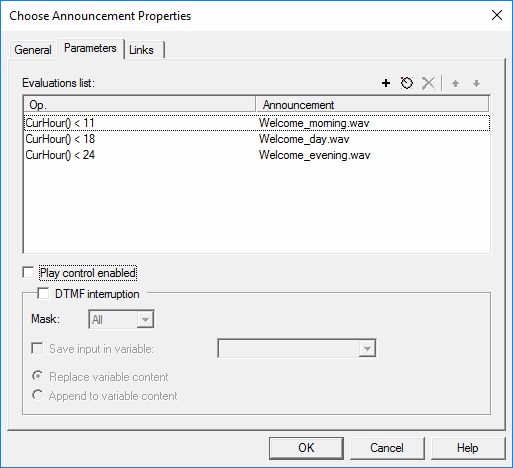Click the Op. column header

point(139,105)
